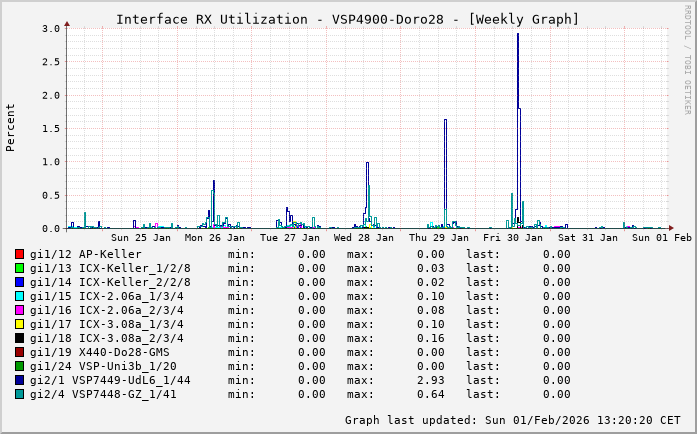The height and width of the screenshot is (434, 697).
Task: Click the red swatch for gi1/12 AP-Keller
Action: (20, 254)
